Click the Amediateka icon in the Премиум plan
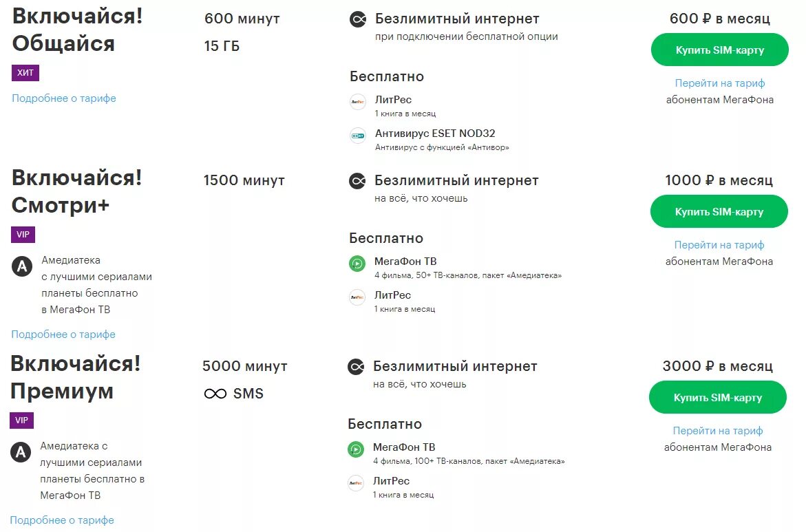This screenshot has height=532, width=806. (21, 452)
